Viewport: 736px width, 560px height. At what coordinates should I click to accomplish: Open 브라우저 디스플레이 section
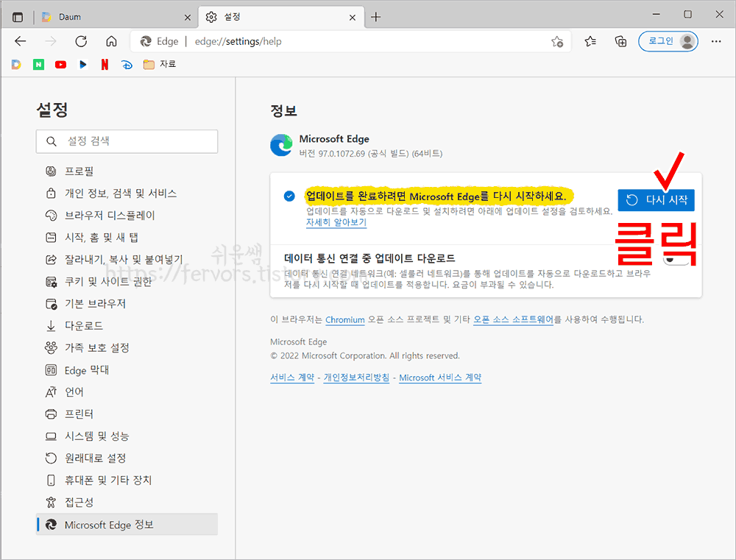click(x=127, y=216)
